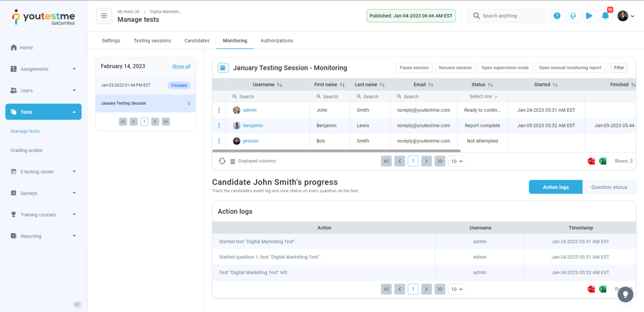Viewport: 644px width, 312px height.
Task: Select Action logs toggle button
Action: (556, 187)
